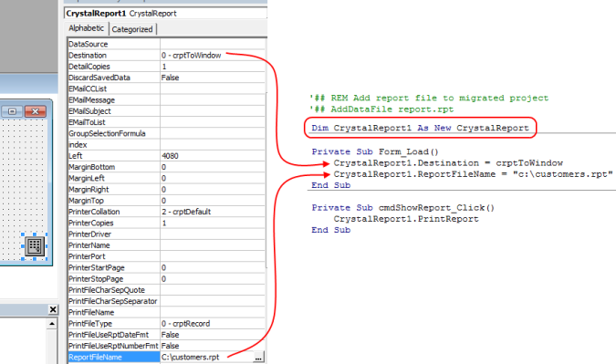The image size is (616, 364).
Task: Close the form window with red X
Action: click(x=36, y=111)
